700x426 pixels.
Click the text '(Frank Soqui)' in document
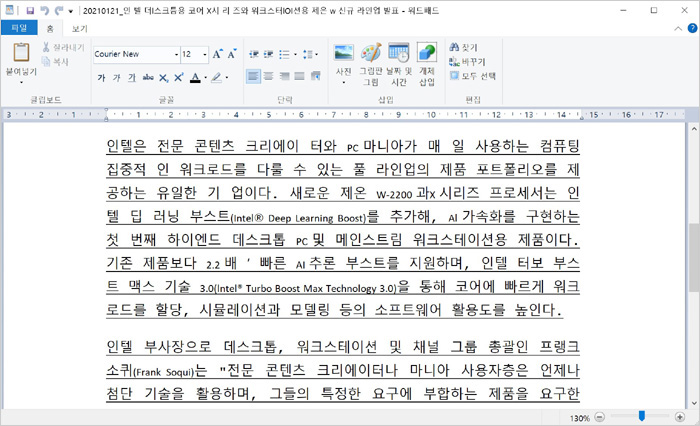(x=164, y=372)
